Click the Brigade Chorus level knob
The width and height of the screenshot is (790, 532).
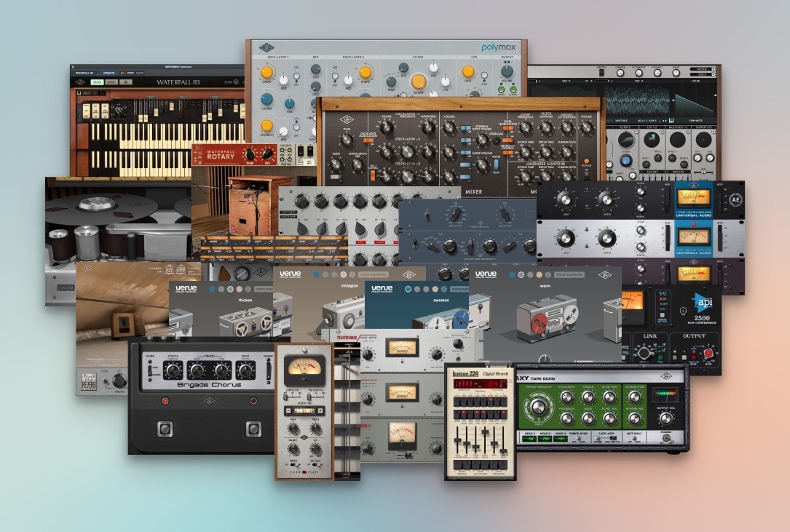(x=246, y=371)
